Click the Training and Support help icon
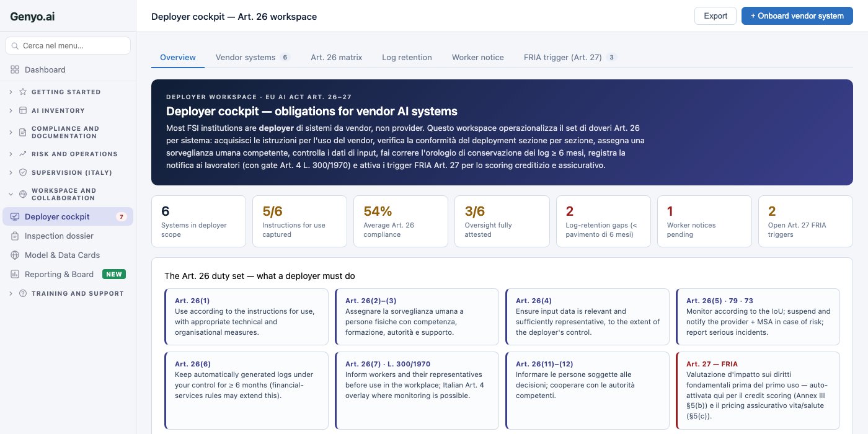This screenshot has height=434, width=868. [23, 293]
